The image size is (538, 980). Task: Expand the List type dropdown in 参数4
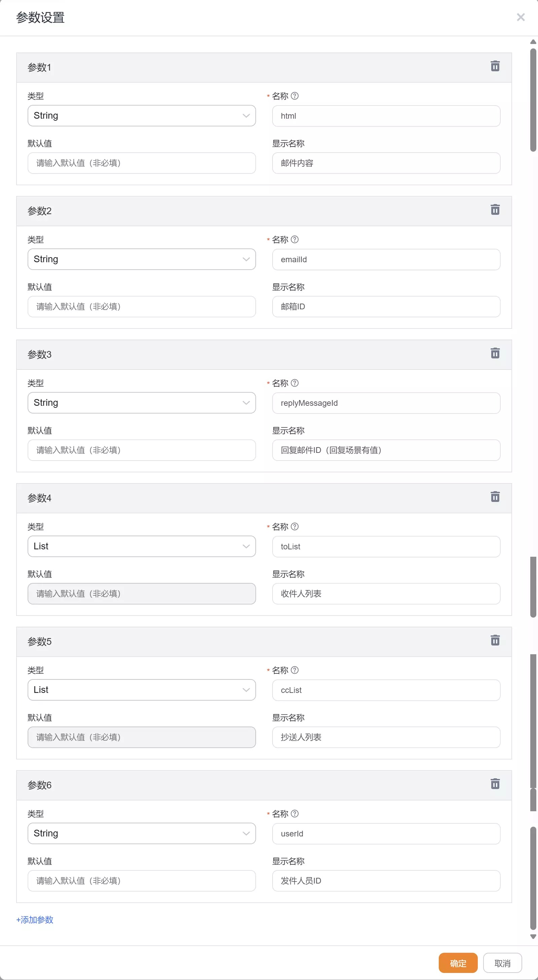[x=142, y=546]
